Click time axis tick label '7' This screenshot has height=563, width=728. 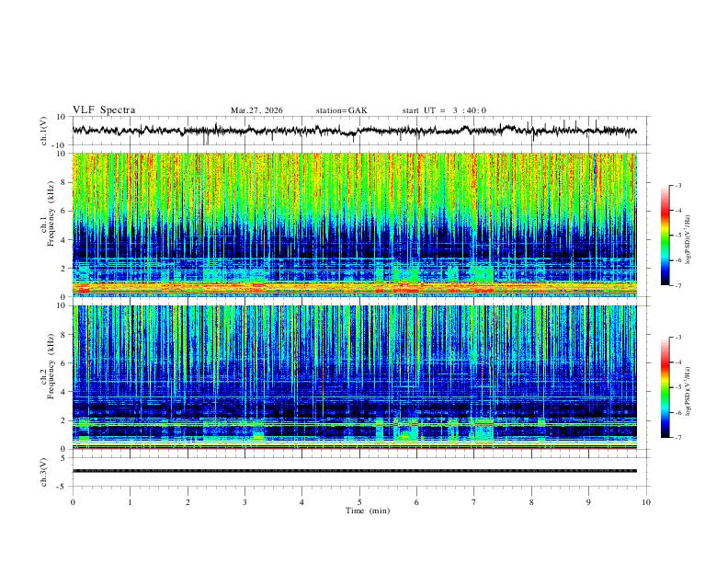[x=474, y=502]
